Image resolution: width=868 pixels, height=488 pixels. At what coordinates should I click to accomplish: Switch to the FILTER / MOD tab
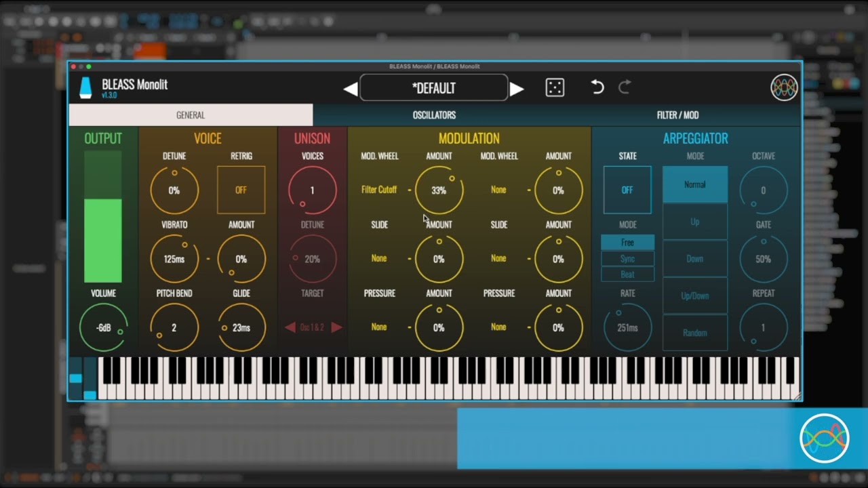(x=677, y=115)
